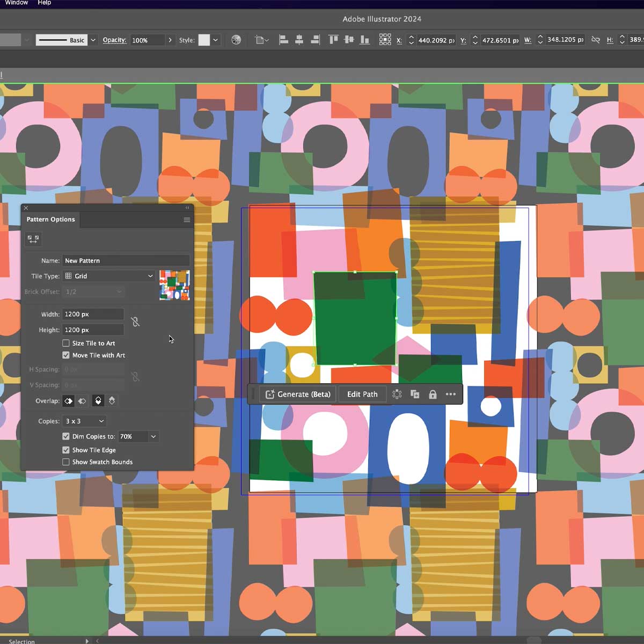Click the X label link

click(399, 40)
